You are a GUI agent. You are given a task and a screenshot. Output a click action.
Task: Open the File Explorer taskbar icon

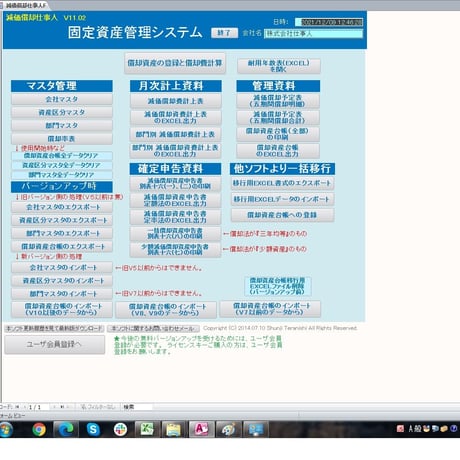[x=174, y=429]
